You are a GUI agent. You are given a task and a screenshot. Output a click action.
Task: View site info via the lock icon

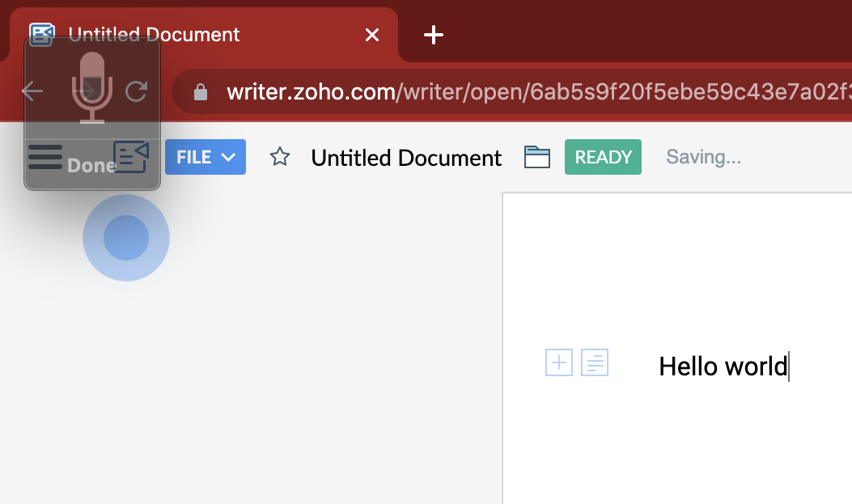click(201, 92)
